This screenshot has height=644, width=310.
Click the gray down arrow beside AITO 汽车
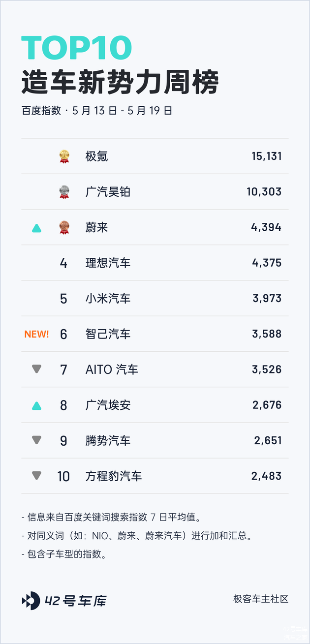coord(36,369)
